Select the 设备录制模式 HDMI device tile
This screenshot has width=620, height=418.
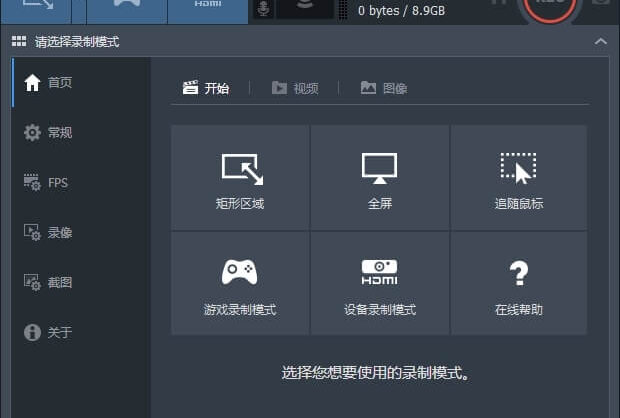point(380,283)
